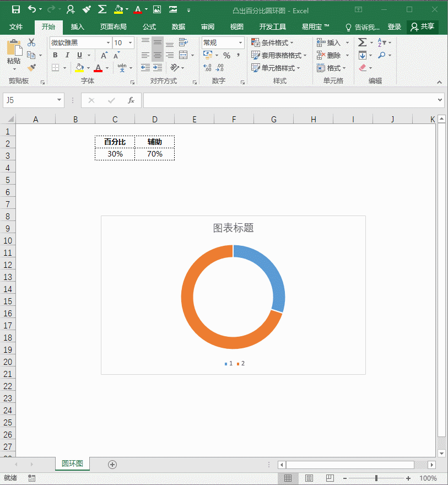448x485 pixels.
Task: Open number format dropdown 常规
Action: tap(240, 42)
